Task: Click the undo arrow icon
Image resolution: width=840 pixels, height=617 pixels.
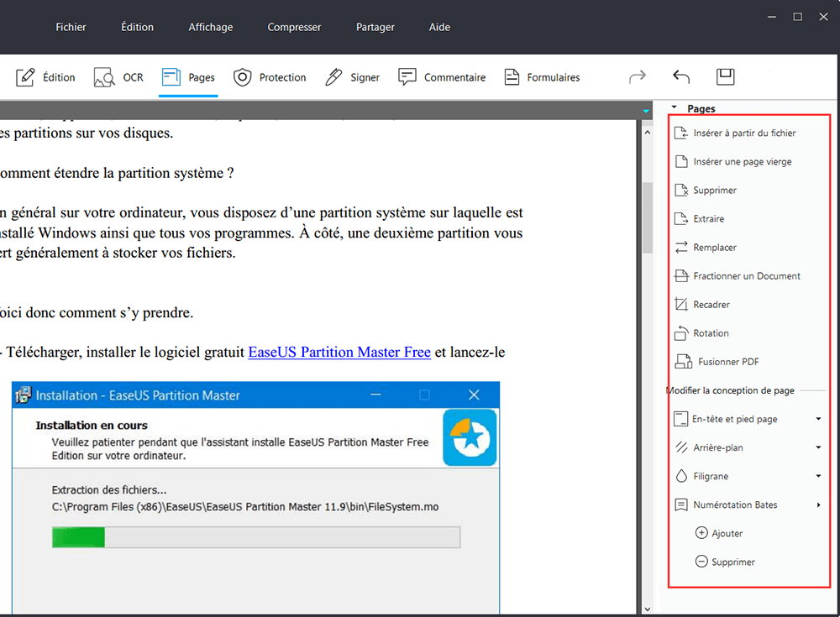Action: (x=681, y=77)
